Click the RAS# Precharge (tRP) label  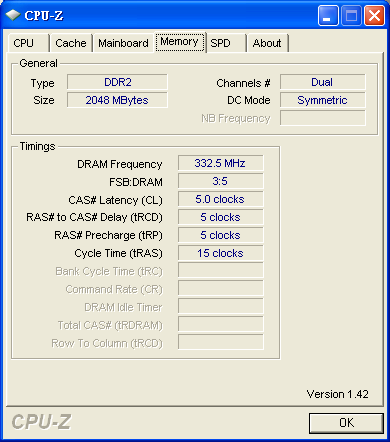(108, 236)
